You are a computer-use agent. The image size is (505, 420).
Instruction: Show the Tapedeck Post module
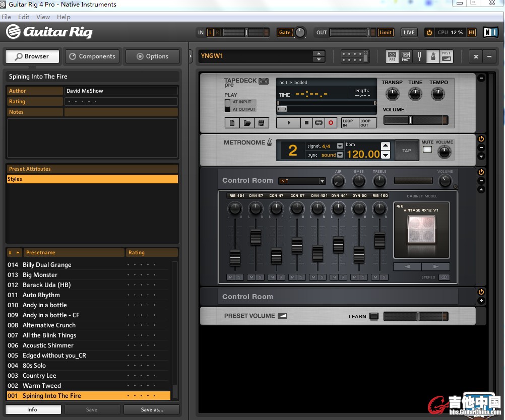(406, 56)
